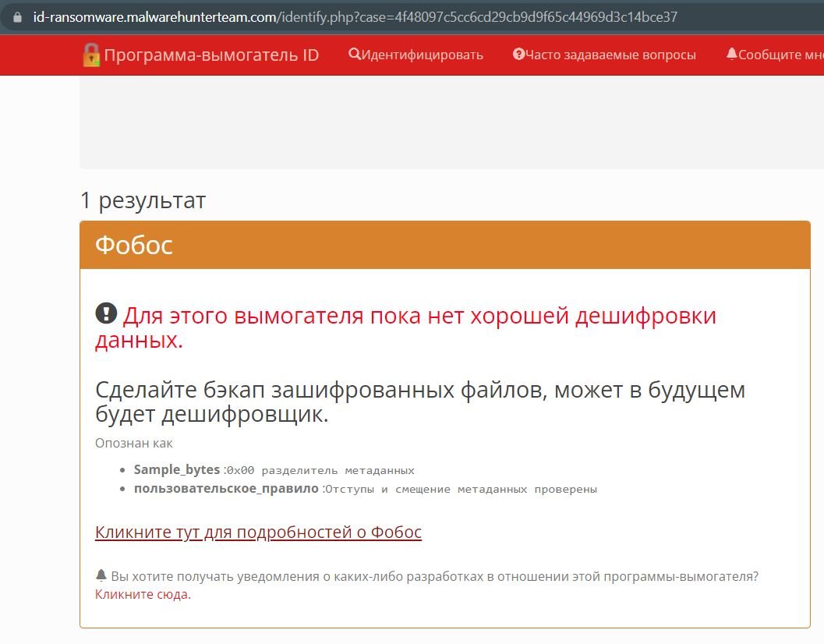The width and height of the screenshot is (824, 644).
Task: Click the red no-decryption warning text
Action: [x=405, y=327]
